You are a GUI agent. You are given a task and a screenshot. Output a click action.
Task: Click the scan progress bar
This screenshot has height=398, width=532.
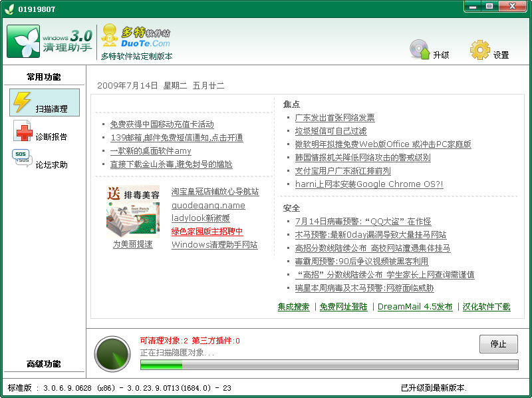click(329, 365)
